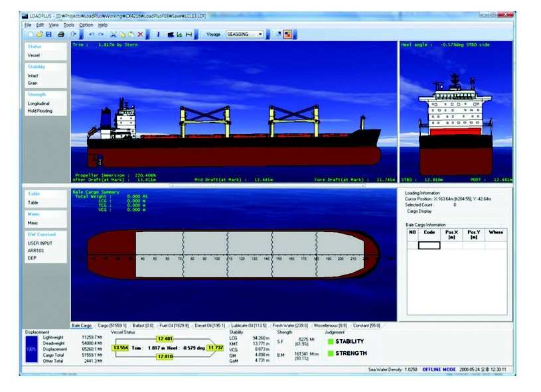541x392 pixels.
Task: Click the Cut scissors icon
Action: pyautogui.click(x=114, y=34)
